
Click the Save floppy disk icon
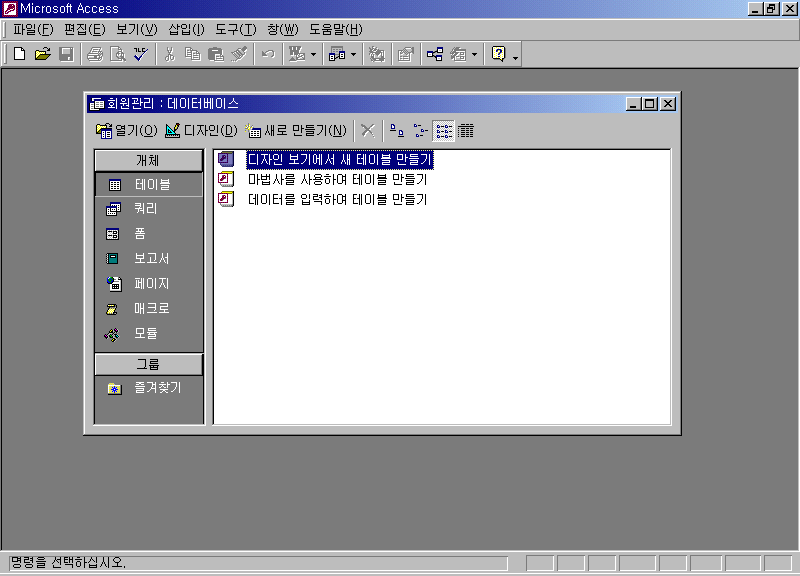pyautogui.click(x=66, y=54)
